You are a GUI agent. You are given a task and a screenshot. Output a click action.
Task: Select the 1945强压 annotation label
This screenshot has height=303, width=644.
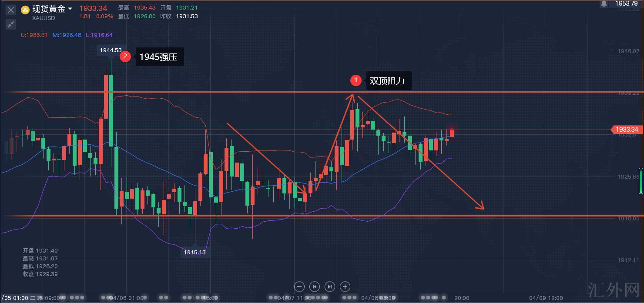159,57
